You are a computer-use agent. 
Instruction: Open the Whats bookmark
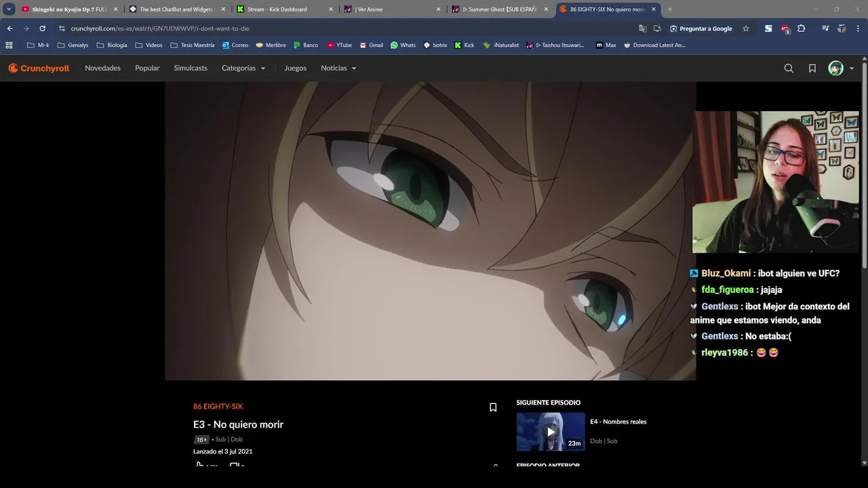[x=403, y=45]
